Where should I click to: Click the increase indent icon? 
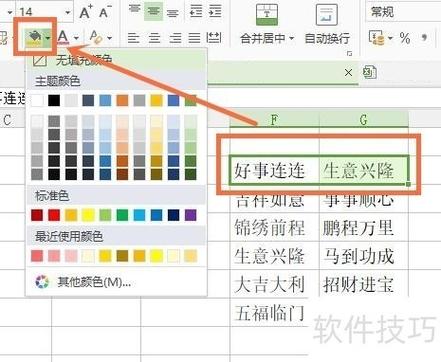tap(215, 11)
